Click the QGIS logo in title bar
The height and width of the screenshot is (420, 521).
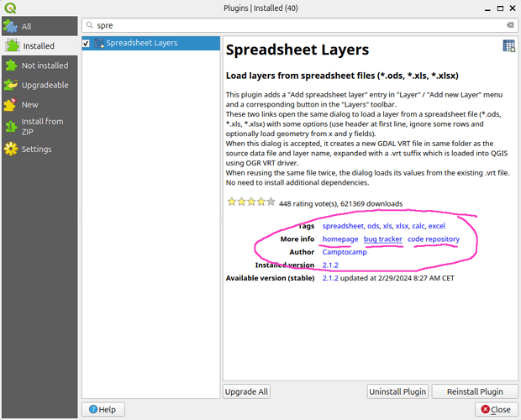point(10,8)
